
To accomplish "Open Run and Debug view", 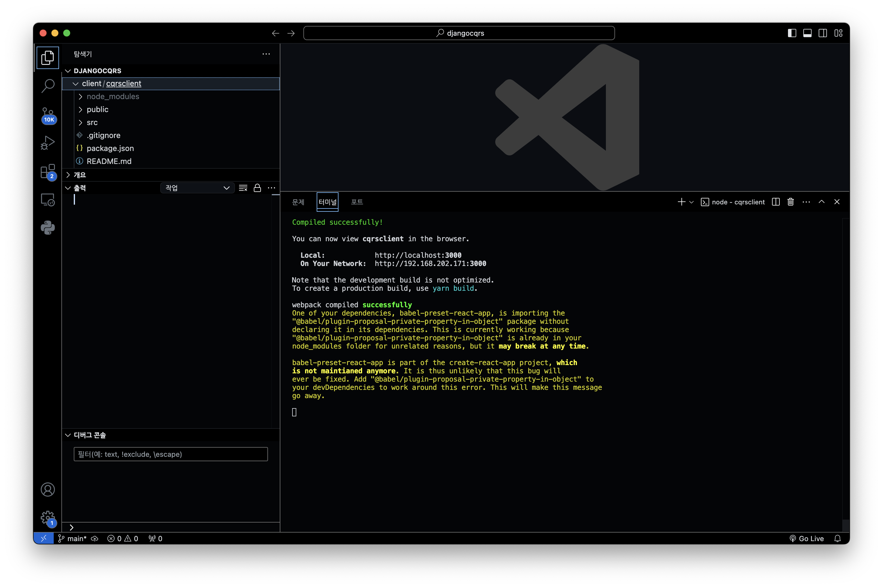I will (x=48, y=143).
